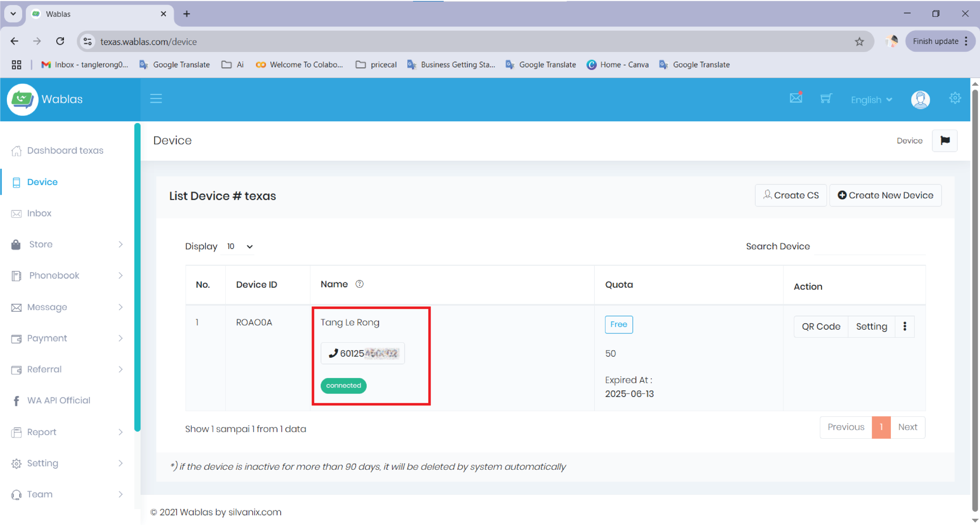The image size is (980, 526).
Task: Open the bookmarks apps grid icon
Action: point(16,65)
